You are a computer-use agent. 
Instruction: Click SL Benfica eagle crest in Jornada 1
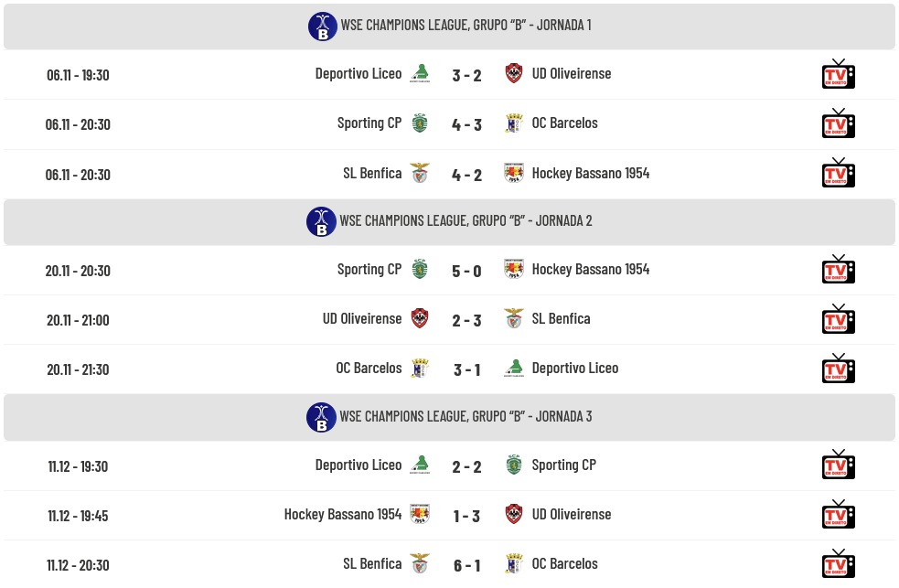click(420, 173)
